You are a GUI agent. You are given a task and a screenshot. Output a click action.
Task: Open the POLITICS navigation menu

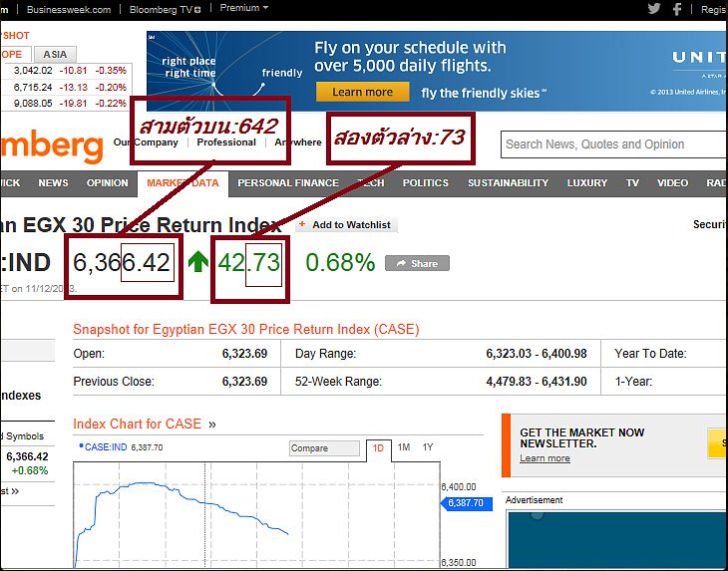click(426, 183)
